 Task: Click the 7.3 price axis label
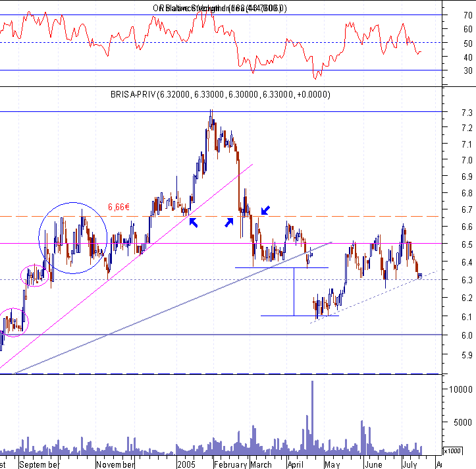click(x=467, y=113)
